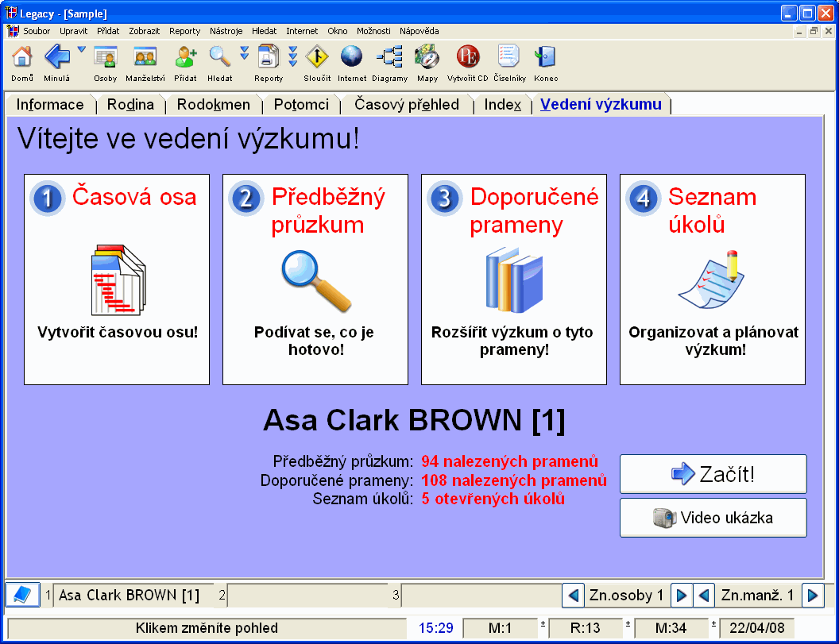
Task: Click the Seznam úkolů notepad pencil image
Action: pyautogui.click(x=711, y=280)
